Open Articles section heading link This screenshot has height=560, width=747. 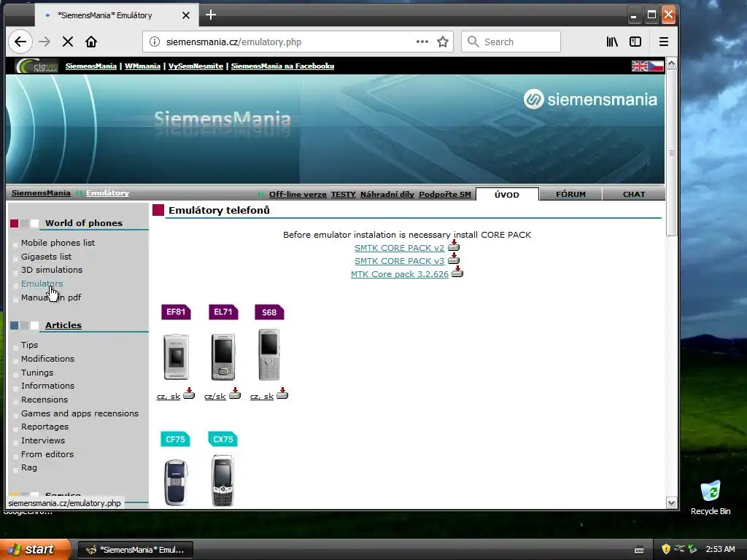pyautogui.click(x=63, y=325)
